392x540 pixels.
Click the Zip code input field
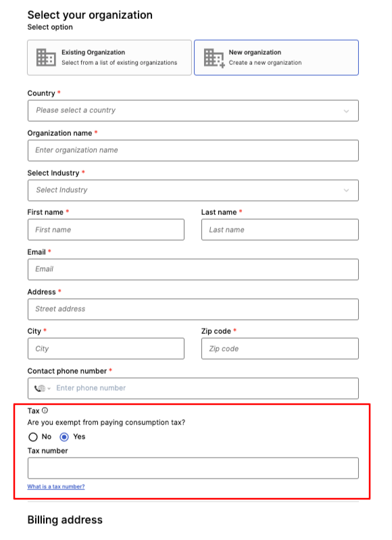[x=280, y=349]
